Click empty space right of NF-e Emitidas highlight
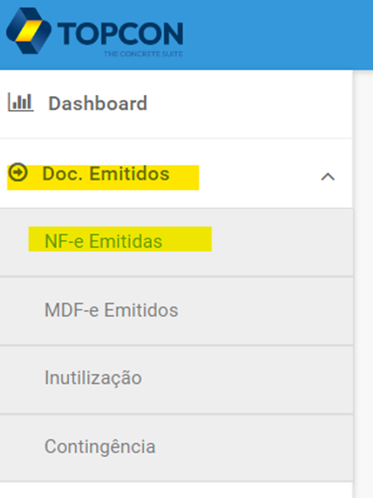 282,242
